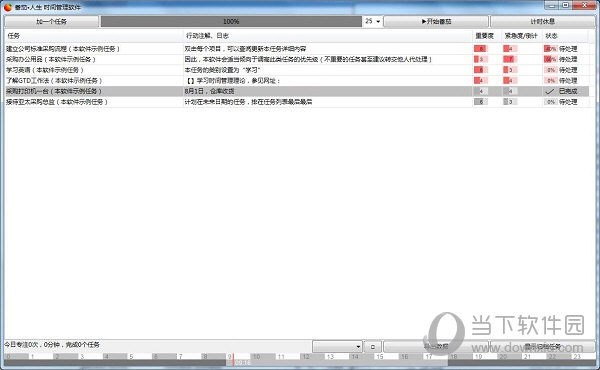Click the status text 今日专注0次,0分钟,完成0个任务
600x370 pixels.
52,345
